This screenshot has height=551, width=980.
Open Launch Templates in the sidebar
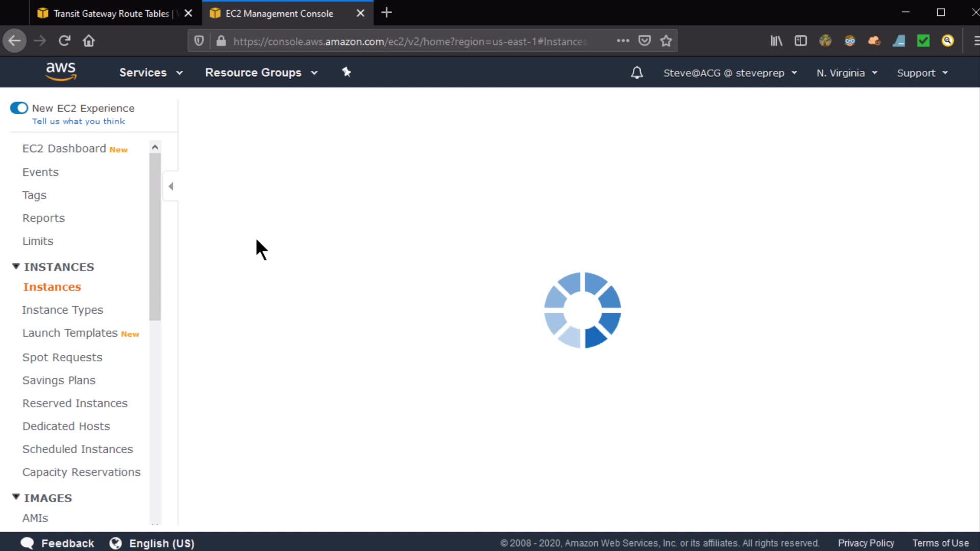70,333
